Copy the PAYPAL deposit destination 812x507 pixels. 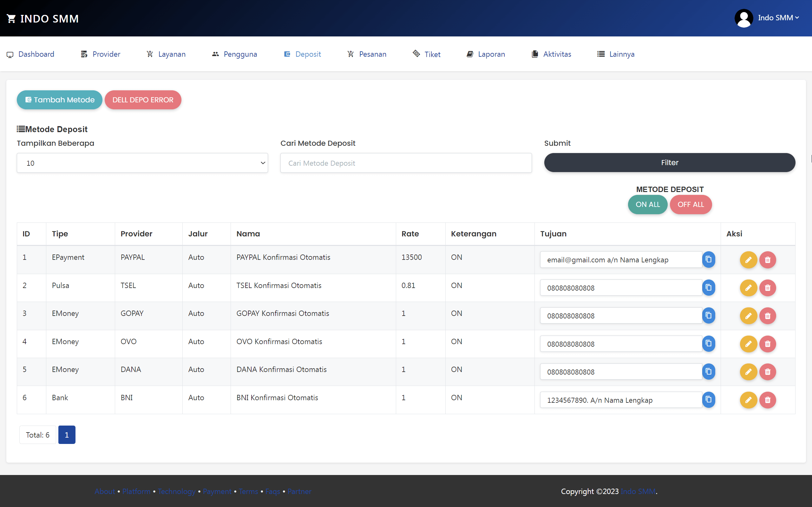click(x=709, y=260)
